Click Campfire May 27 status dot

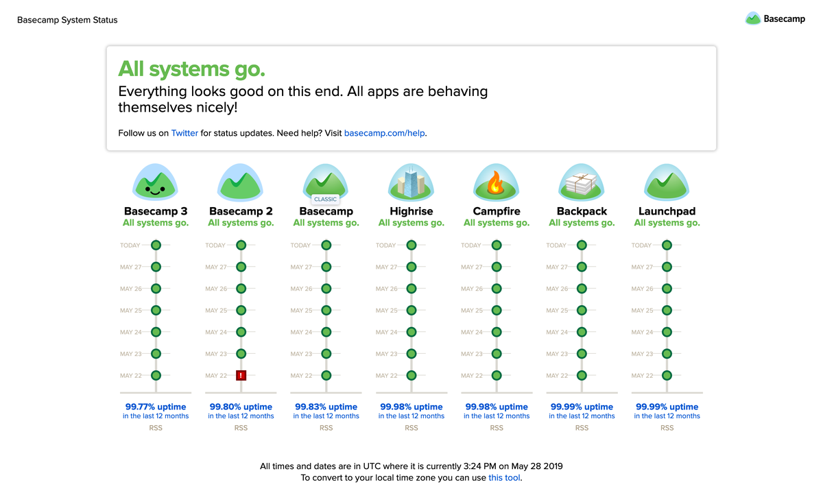pyautogui.click(x=497, y=267)
